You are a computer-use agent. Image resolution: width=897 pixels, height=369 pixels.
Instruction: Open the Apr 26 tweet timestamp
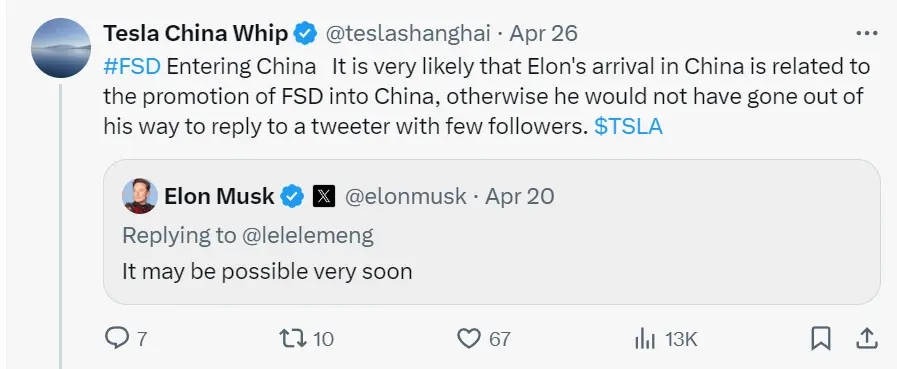click(x=543, y=34)
